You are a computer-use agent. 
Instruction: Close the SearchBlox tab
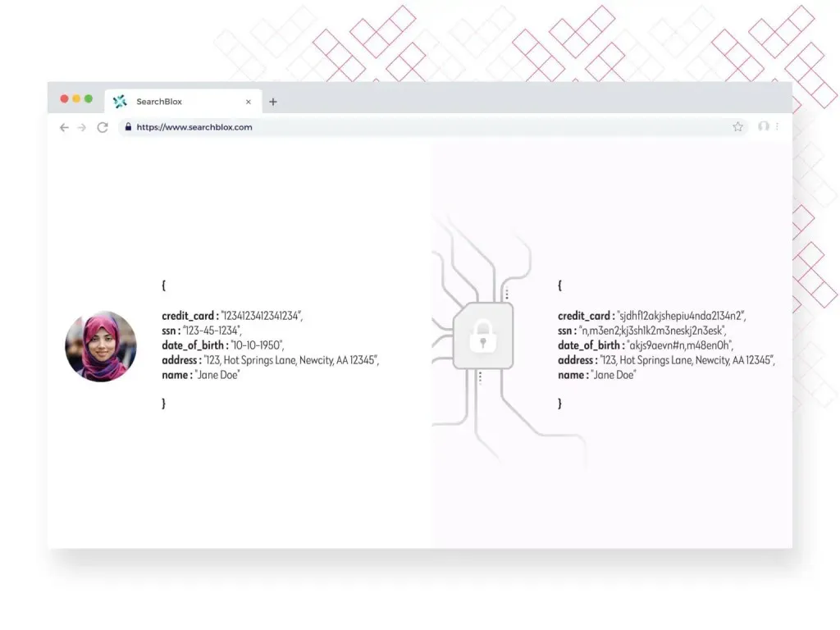tap(248, 102)
